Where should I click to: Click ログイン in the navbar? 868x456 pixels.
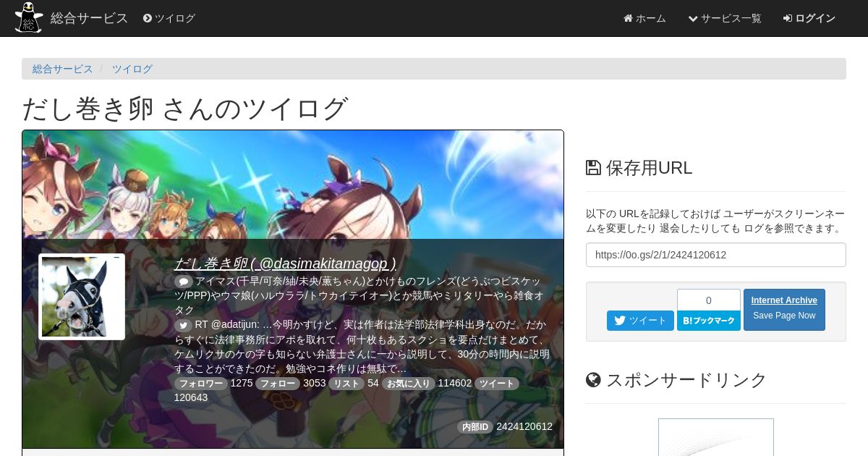809,18
